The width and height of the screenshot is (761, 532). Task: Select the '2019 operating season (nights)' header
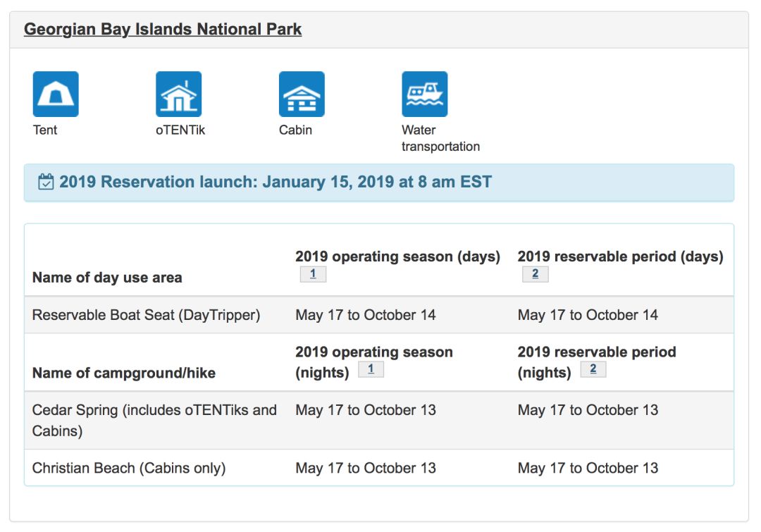373,362
